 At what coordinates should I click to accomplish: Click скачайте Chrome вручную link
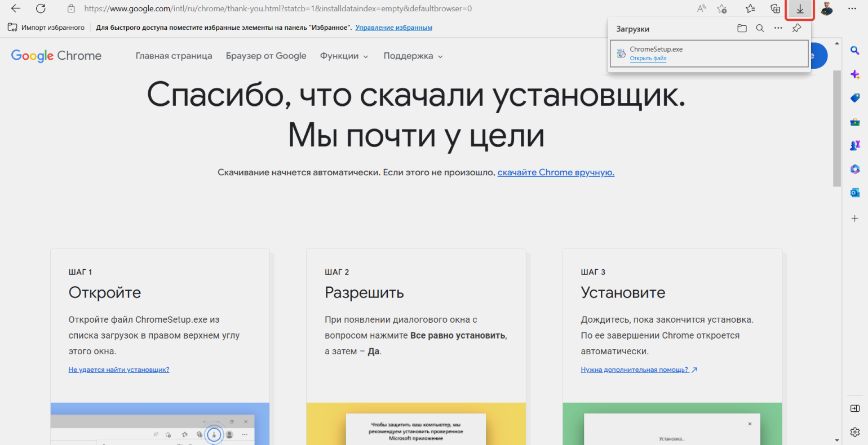tap(556, 172)
